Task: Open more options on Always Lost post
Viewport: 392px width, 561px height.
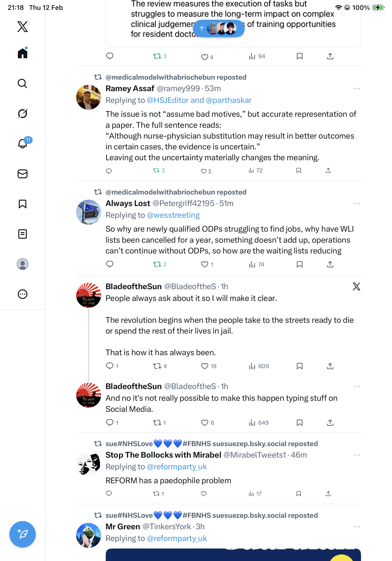Action: pos(357,203)
